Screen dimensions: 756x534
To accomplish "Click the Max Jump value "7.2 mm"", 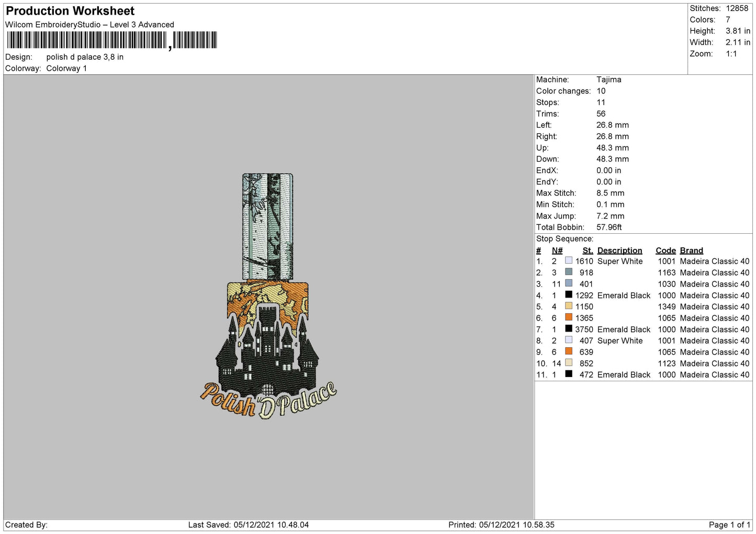I will 611,216.
